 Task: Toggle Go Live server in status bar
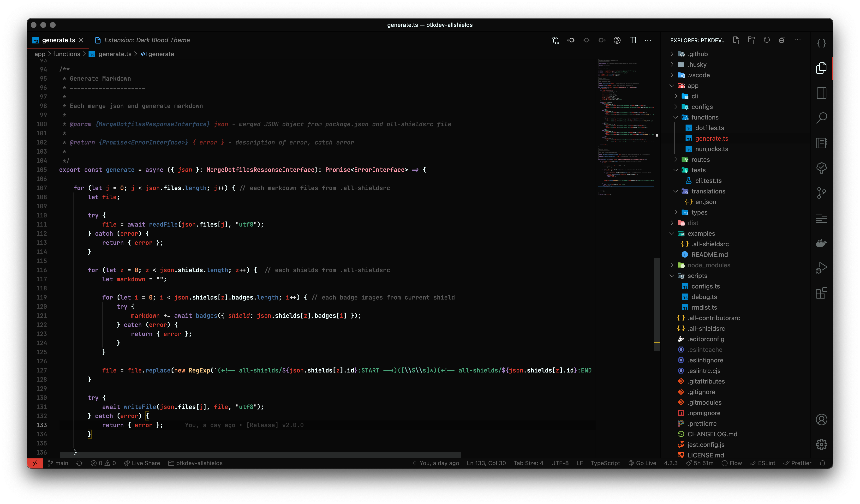[642, 463]
